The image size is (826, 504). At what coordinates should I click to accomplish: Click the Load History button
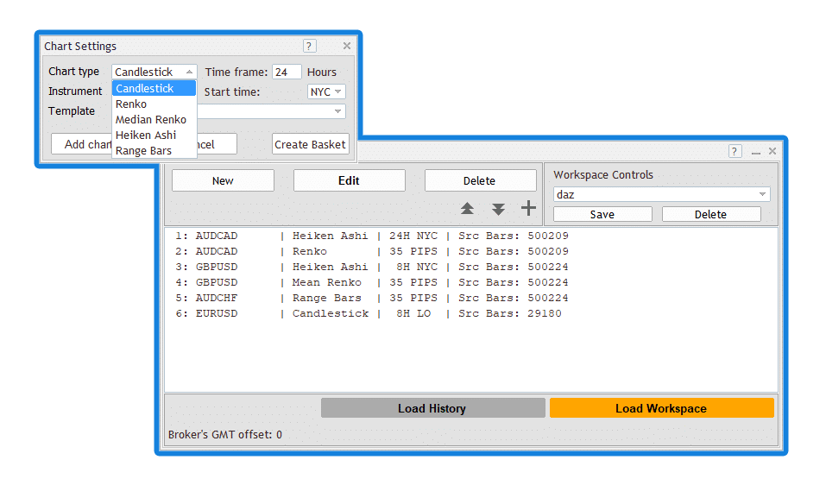pyautogui.click(x=432, y=408)
